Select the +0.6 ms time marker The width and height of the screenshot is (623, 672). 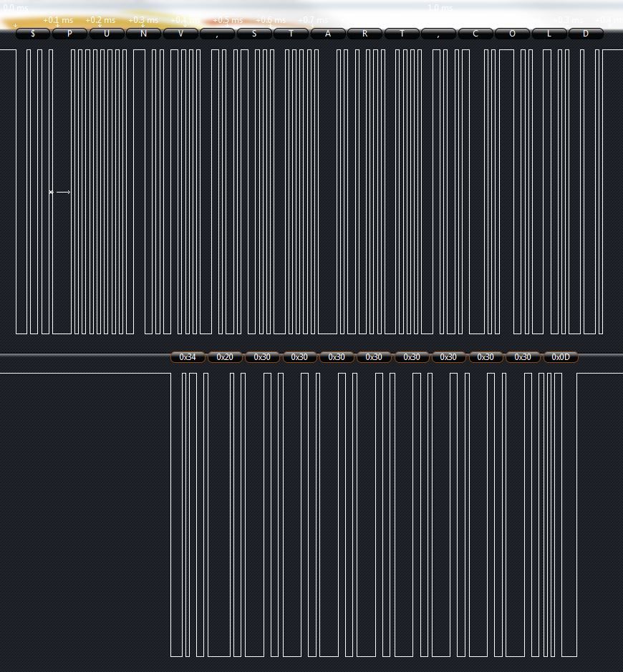pos(271,20)
